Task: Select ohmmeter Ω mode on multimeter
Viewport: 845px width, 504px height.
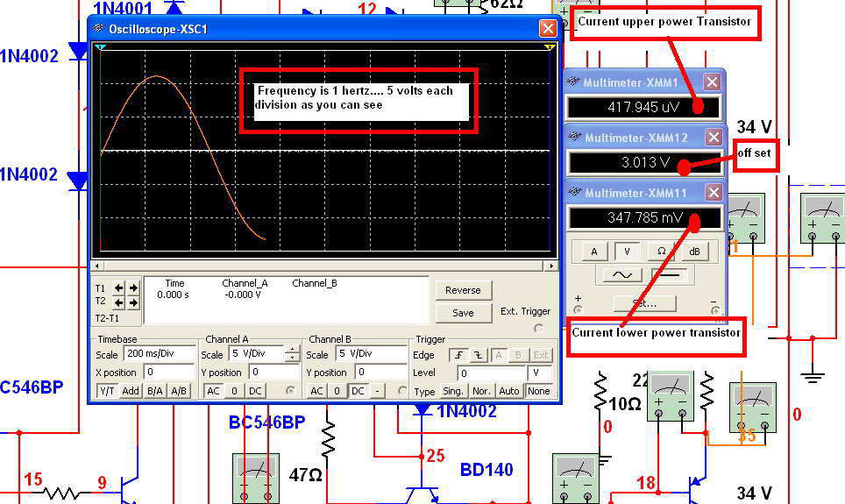Action: [x=661, y=252]
